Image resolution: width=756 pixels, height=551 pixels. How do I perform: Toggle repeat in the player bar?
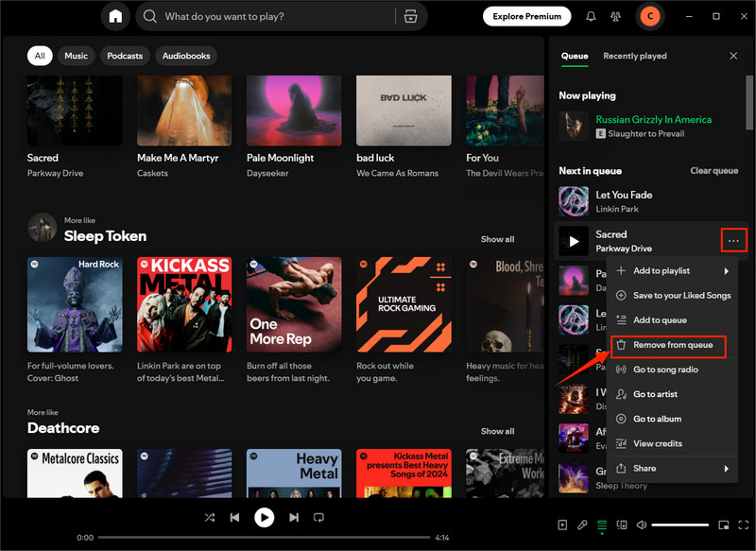click(318, 517)
